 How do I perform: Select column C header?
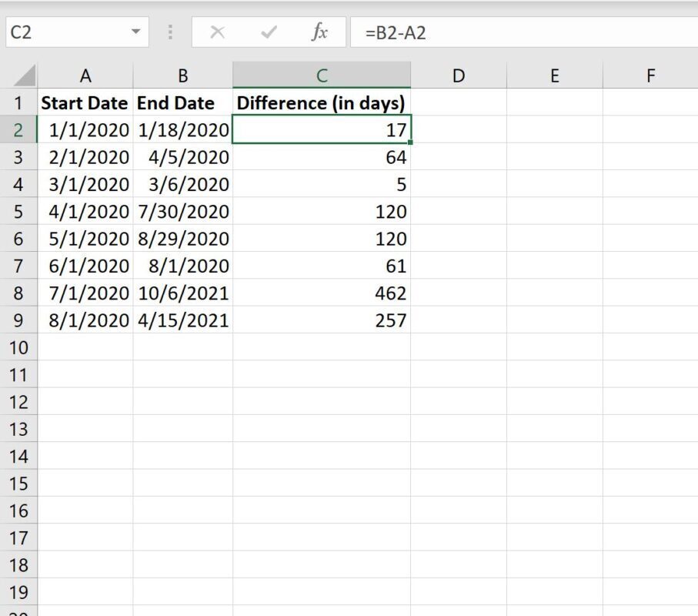coord(322,75)
